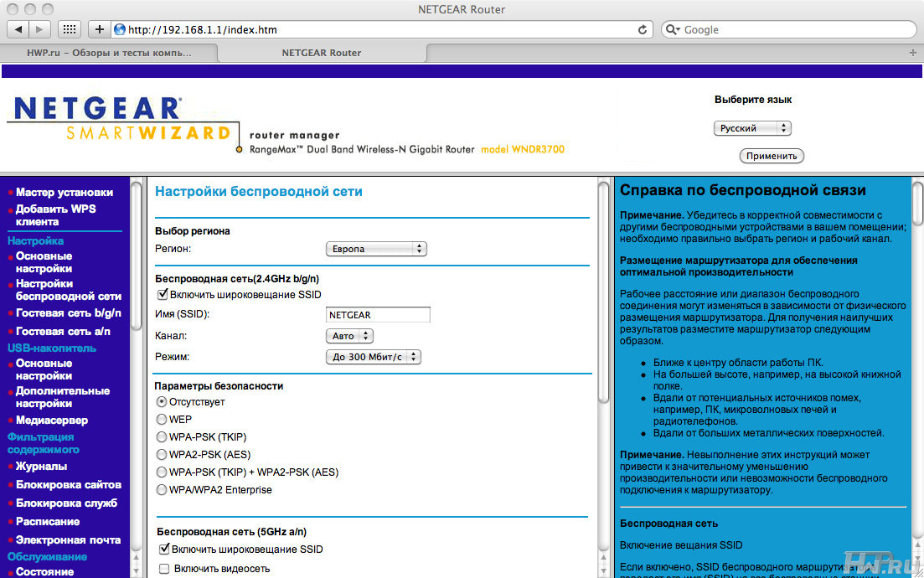Click the browser Back arrow button
This screenshot has height=578, width=924.
[x=18, y=29]
